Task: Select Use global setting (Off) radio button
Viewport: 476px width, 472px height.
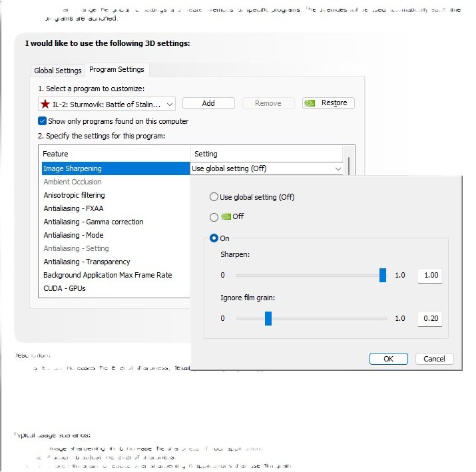Action: (214, 197)
